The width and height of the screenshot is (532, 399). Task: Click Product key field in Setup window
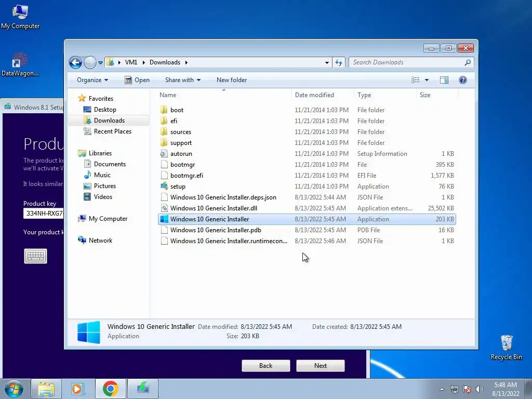(44, 214)
